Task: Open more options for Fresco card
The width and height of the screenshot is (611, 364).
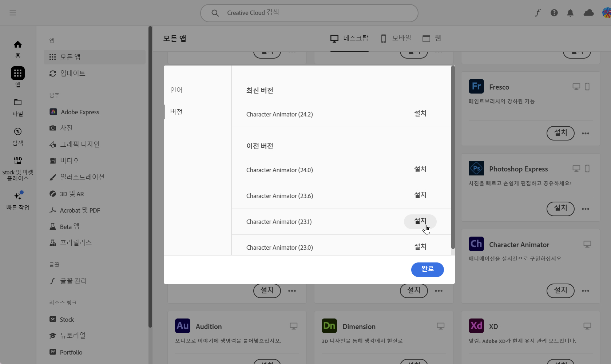Action: [586, 133]
